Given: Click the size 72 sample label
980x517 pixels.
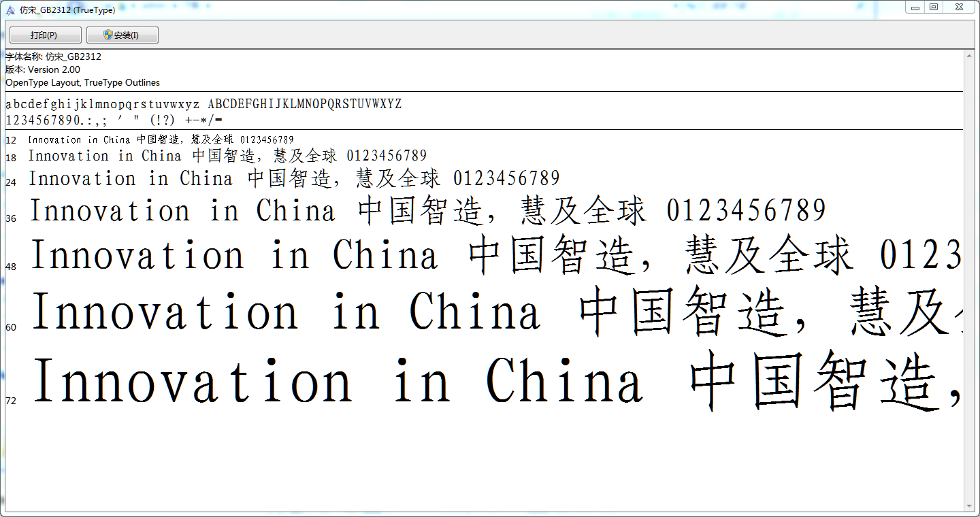Looking at the screenshot, I should pos(11,401).
